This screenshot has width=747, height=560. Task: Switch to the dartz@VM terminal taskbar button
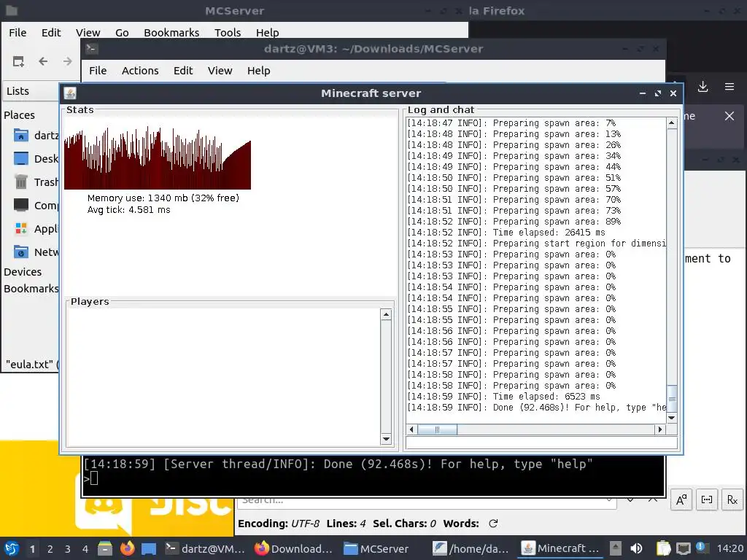point(205,548)
